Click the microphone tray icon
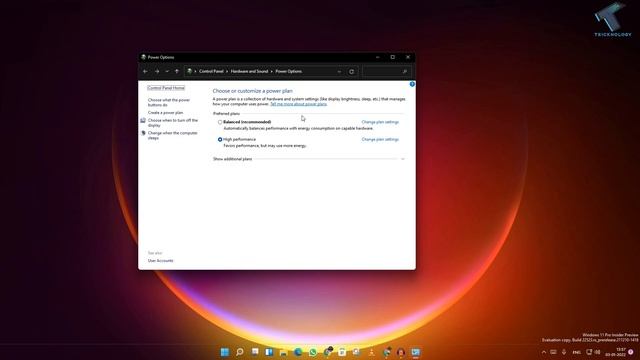The width and height of the screenshot is (640, 360). coord(564,352)
